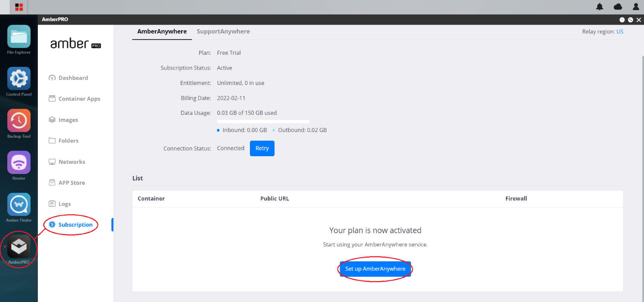Open APP Store section
This screenshot has height=302, width=644.
tap(72, 183)
